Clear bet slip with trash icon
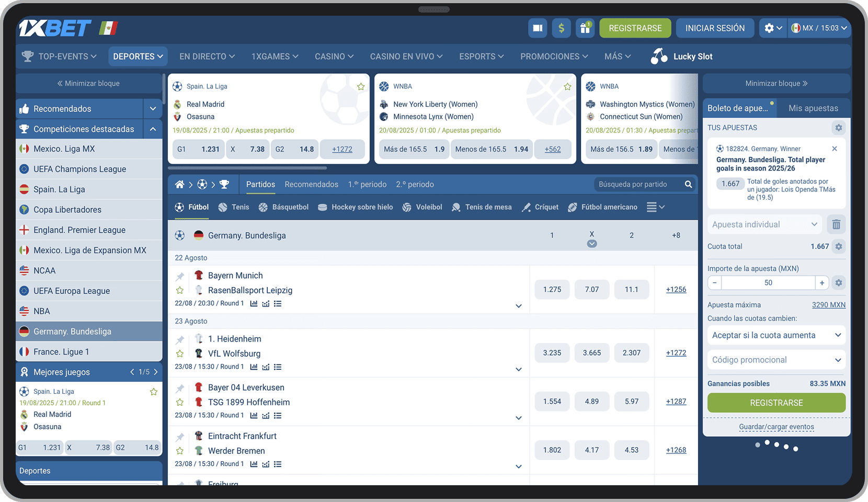The image size is (868, 502). (836, 224)
